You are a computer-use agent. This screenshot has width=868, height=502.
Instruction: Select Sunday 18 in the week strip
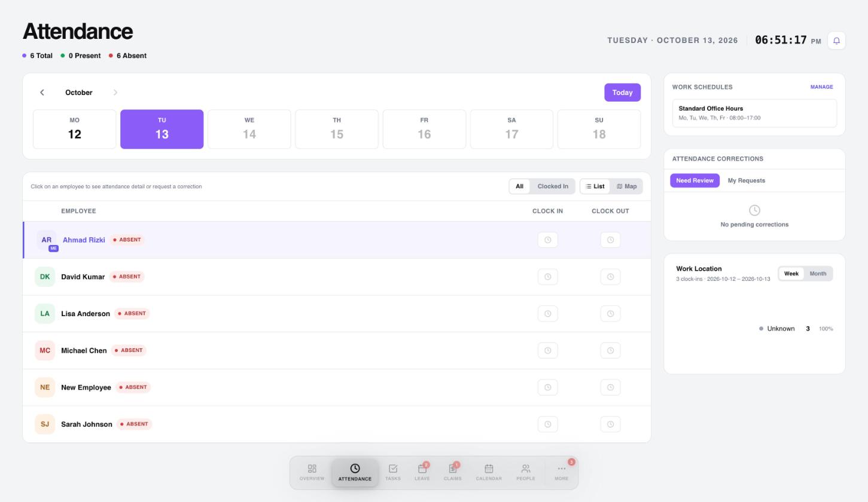tap(599, 129)
